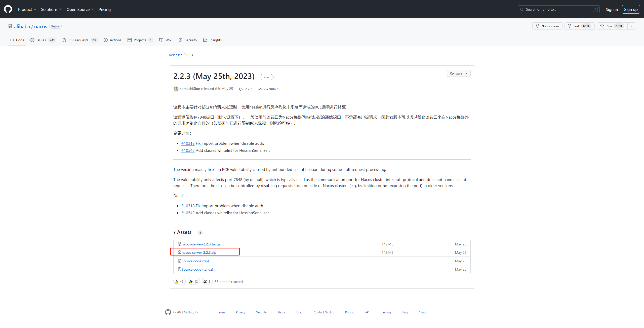The height and width of the screenshot is (328, 644).
Task: Open the nacos repository link
Action: [x=41, y=26]
